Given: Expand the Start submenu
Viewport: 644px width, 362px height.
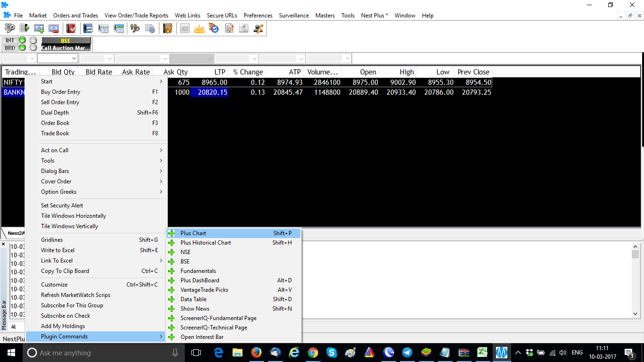Looking at the screenshot, I should click(x=96, y=82).
